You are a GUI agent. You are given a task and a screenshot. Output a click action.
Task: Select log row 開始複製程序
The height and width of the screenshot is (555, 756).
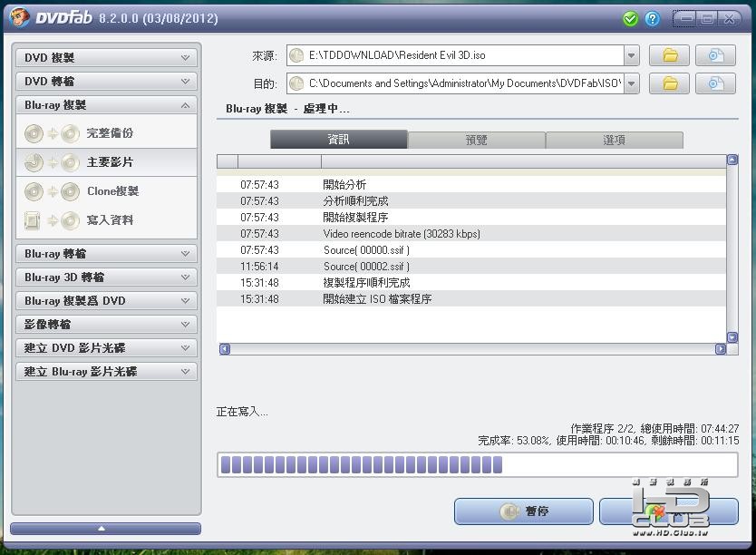(471, 217)
